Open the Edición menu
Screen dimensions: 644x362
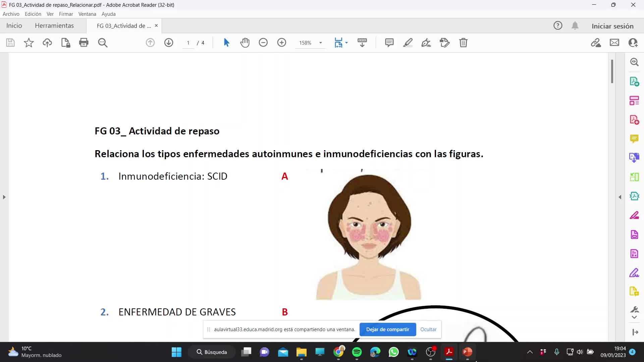[33, 14]
